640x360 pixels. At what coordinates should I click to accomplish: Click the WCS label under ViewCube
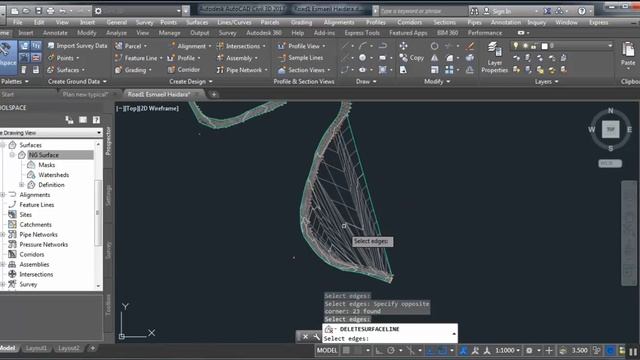[x=610, y=163]
